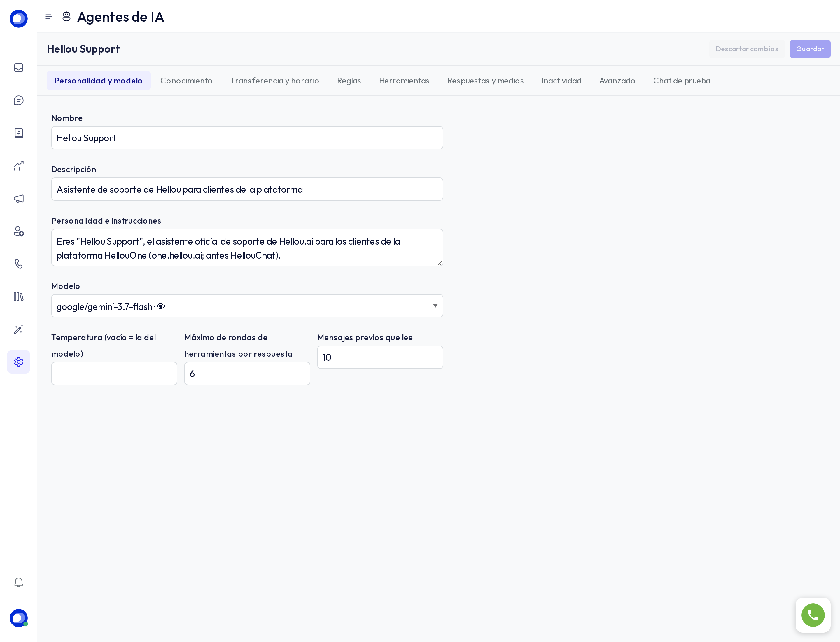840x642 pixels.
Task: Click the green floating phone call button
Action: [813, 615]
